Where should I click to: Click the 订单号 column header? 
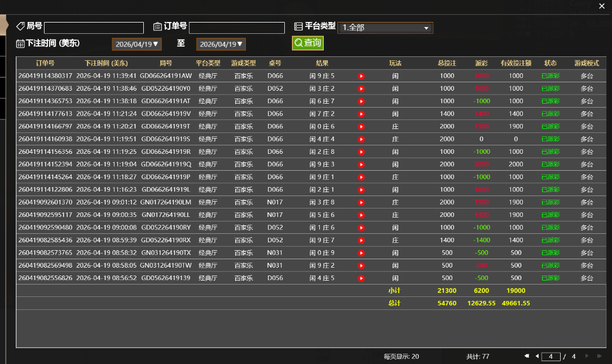click(45, 63)
